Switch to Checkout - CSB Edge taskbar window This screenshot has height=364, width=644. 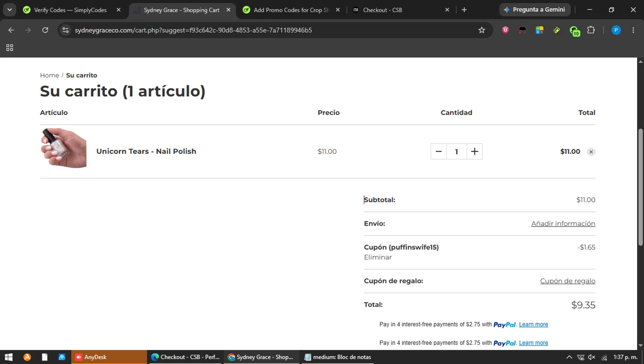(186, 357)
